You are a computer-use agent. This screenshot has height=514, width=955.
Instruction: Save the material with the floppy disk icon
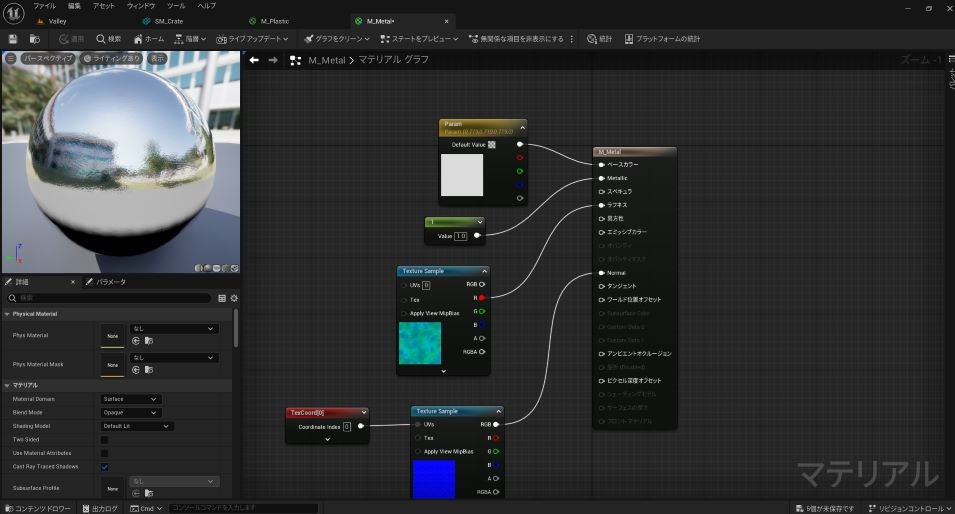[x=13, y=39]
